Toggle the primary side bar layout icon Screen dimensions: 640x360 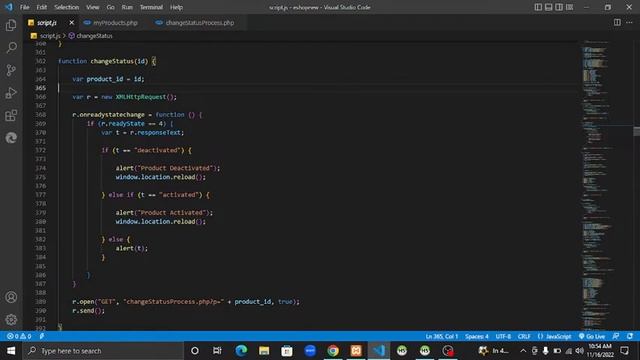point(538,7)
